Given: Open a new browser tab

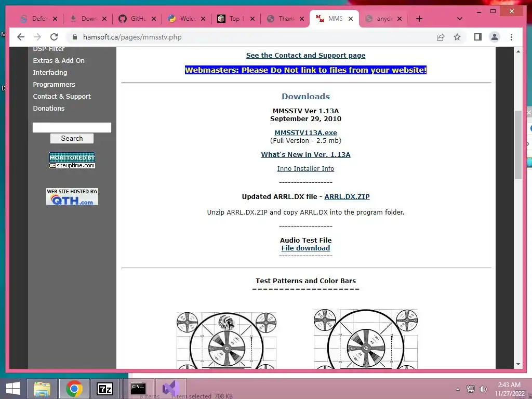Looking at the screenshot, I should pyautogui.click(x=419, y=19).
